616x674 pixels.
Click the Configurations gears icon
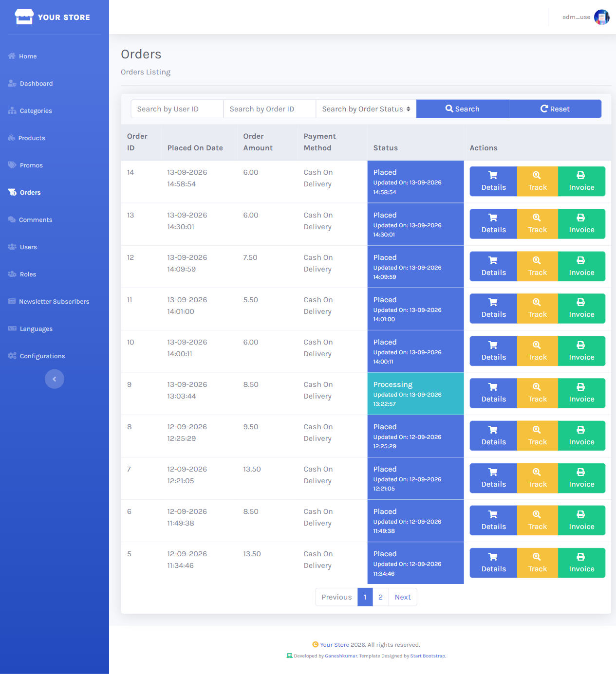click(12, 356)
